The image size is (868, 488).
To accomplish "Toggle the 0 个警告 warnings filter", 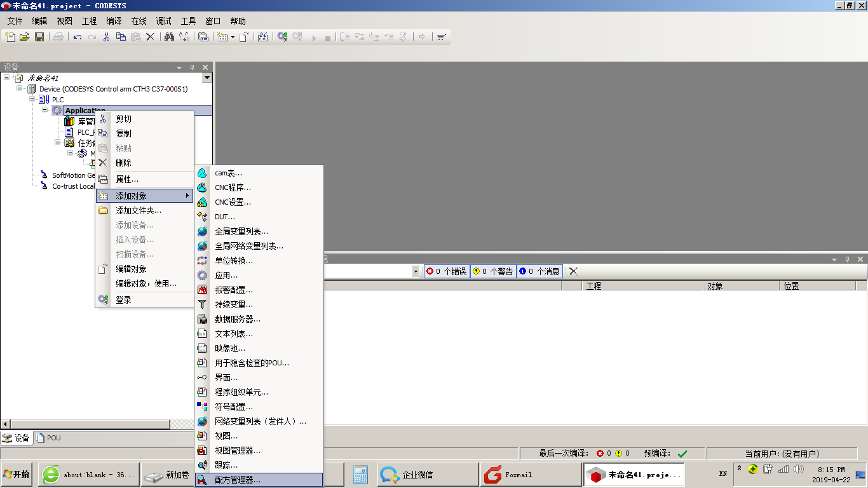I will pos(493,271).
